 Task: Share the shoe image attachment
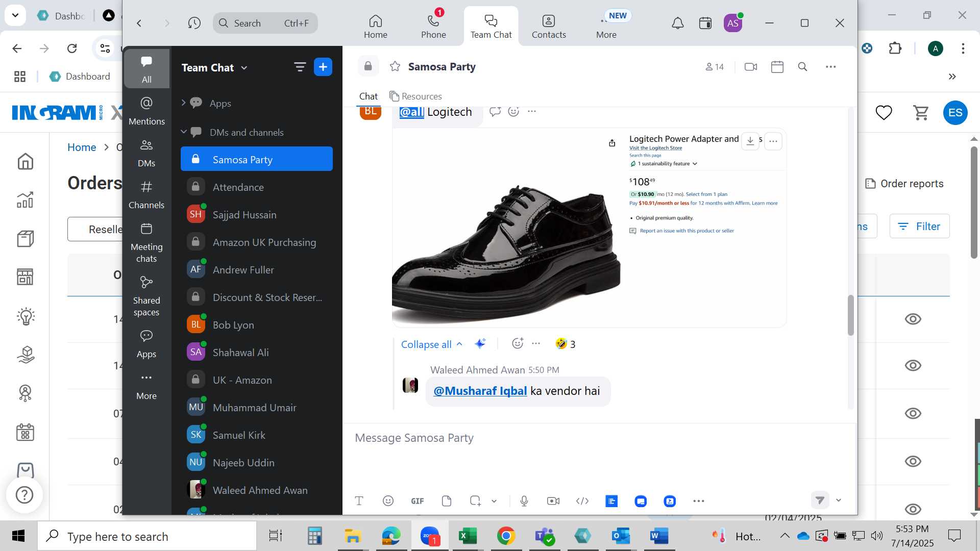point(612,143)
